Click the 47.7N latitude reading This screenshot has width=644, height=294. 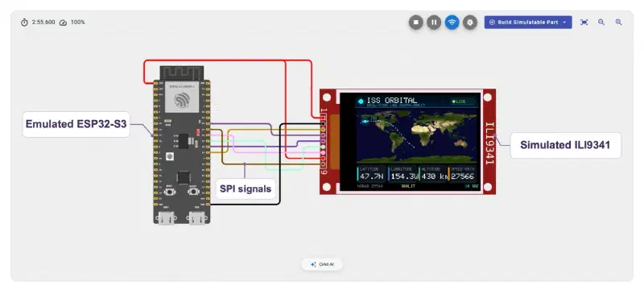[372, 176]
